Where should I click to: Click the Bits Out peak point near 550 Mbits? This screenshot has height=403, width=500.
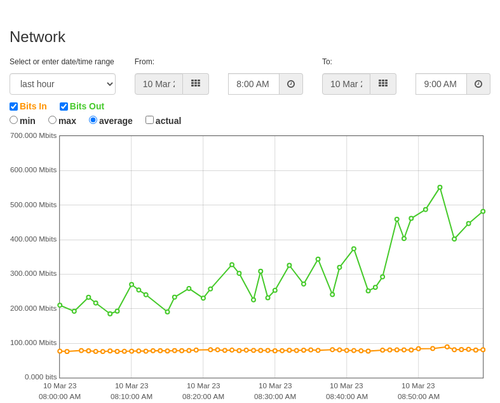pyautogui.click(x=440, y=188)
